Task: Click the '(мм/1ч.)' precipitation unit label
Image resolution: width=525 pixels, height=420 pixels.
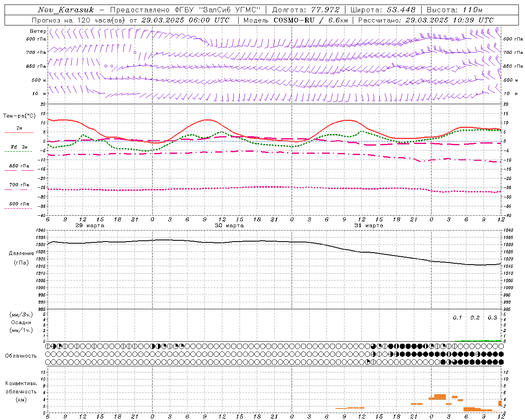Action: tap(21, 330)
